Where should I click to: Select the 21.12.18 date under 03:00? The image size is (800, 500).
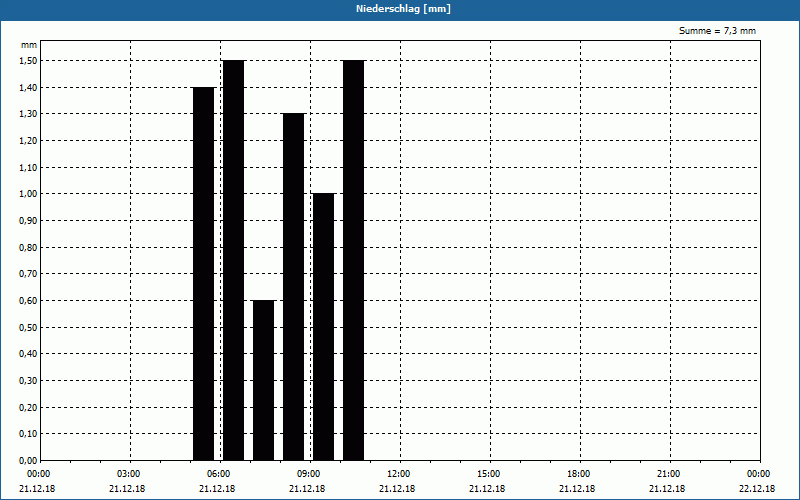click(127, 489)
